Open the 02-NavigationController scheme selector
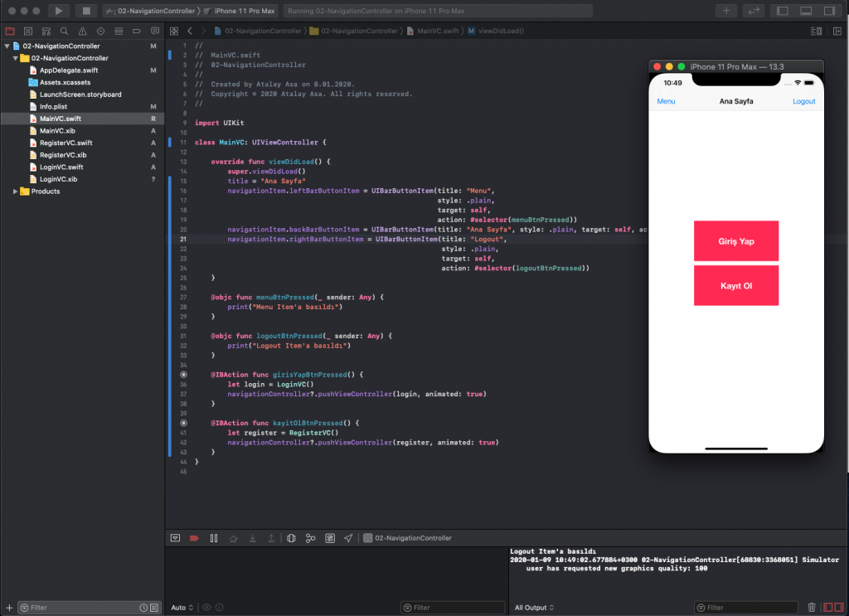Screen dimensions: 849x616 pyautogui.click(x=150, y=11)
